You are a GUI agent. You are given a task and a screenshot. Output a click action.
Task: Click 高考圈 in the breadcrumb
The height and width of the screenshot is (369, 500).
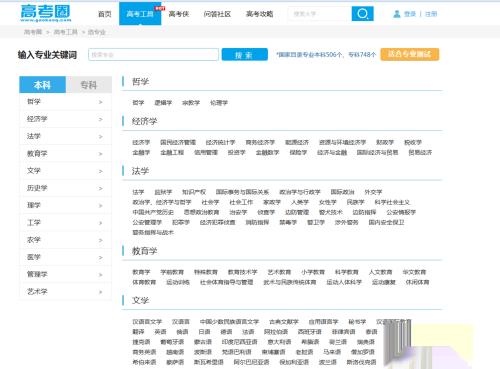click(33, 32)
